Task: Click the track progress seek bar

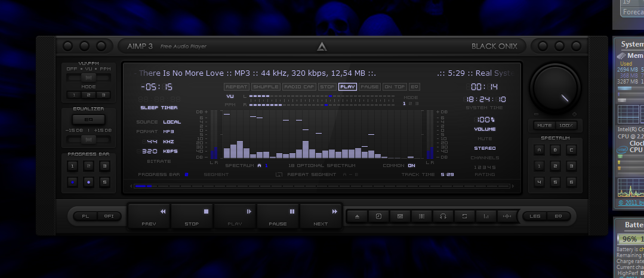Action: [322, 186]
